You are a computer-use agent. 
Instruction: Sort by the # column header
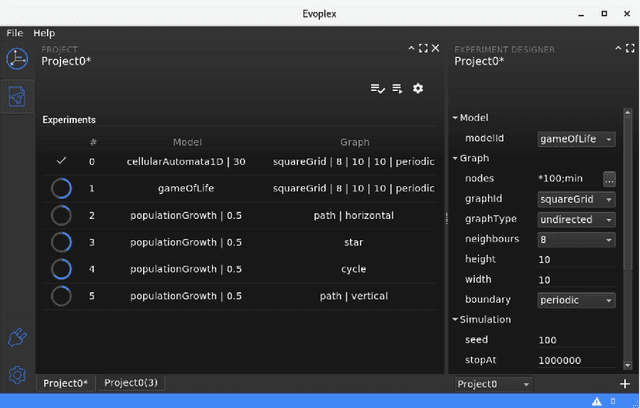93,142
